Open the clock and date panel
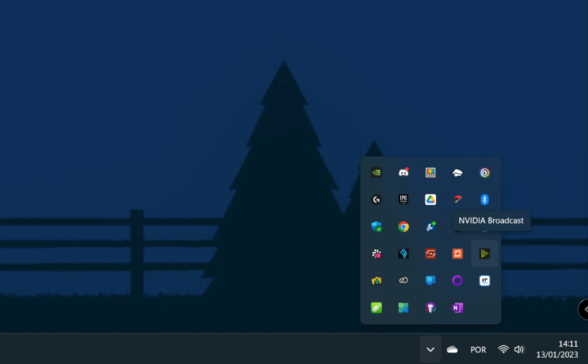The width and height of the screenshot is (588, 364). 556,349
